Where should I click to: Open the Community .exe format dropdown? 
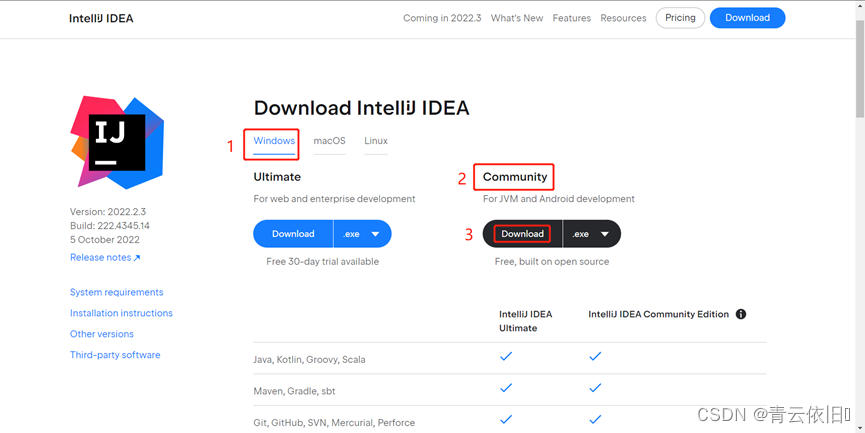pos(592,234)
